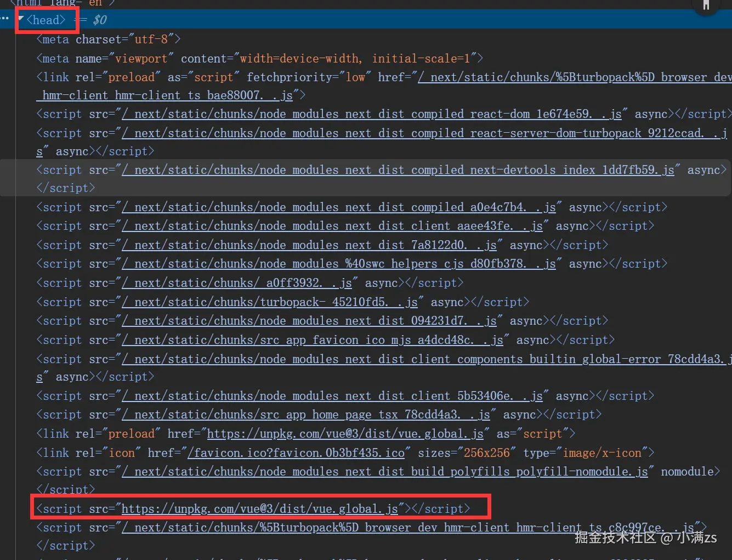Click the sizes "256x256" attribute value
Image resolution: width=732 pixels, height=560 pixels.
[487, 453]
